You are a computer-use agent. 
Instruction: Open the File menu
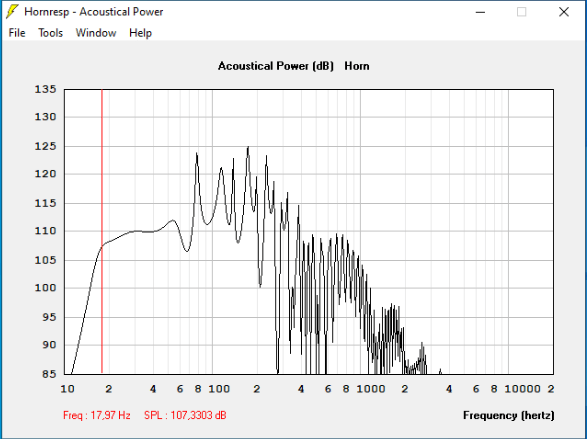click(x=17, y=33)
